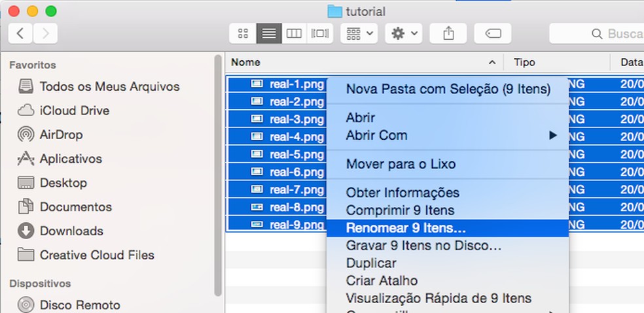Screen dimensions: 644x313
Task: Select file real-3.png
Action: pyautogui.click(x=296, y=120)
